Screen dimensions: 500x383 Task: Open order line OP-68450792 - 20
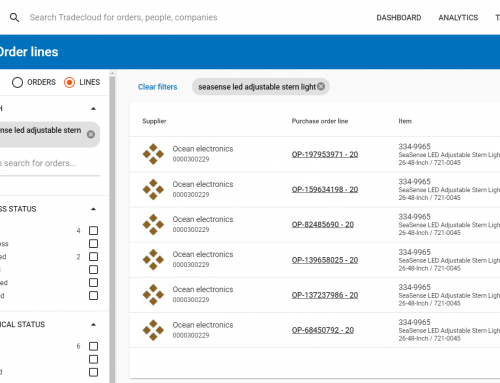tap(323, 330)
